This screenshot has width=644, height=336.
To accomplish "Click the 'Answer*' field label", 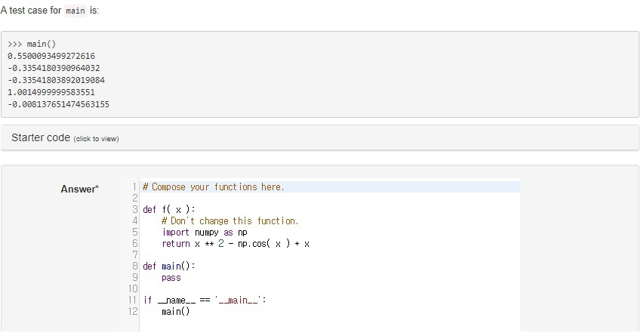I will (x=80, y=189).
